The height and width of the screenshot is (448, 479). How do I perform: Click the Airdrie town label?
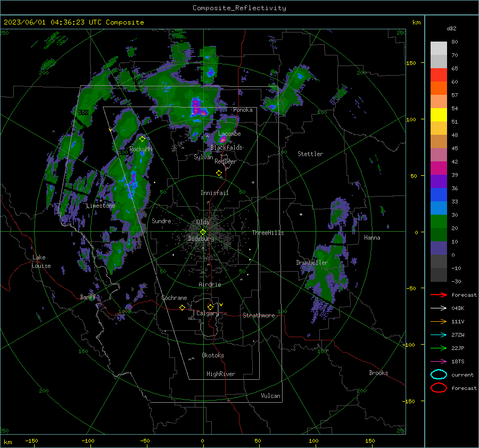click(210, 284)
